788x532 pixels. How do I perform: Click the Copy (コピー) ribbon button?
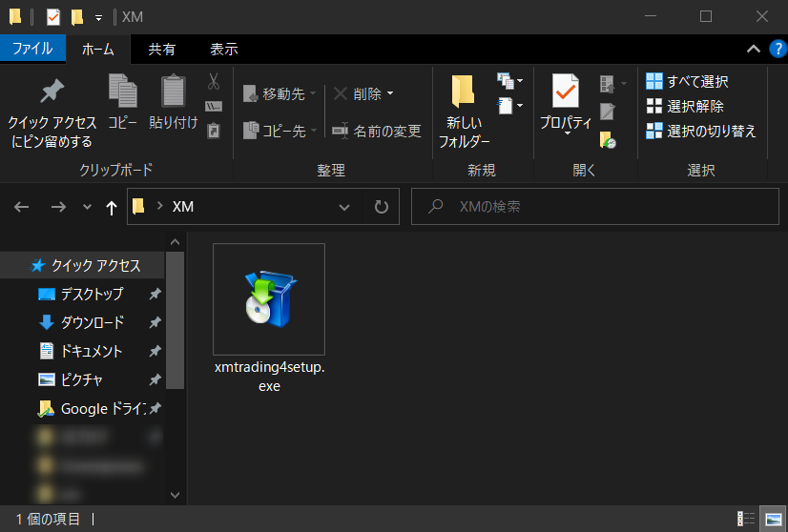pyautogui.click(x=123, y=102)
